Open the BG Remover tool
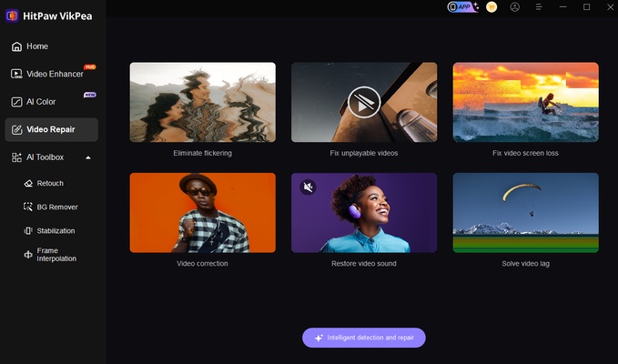This screenshot has height=364, width=618. [56, 207]
